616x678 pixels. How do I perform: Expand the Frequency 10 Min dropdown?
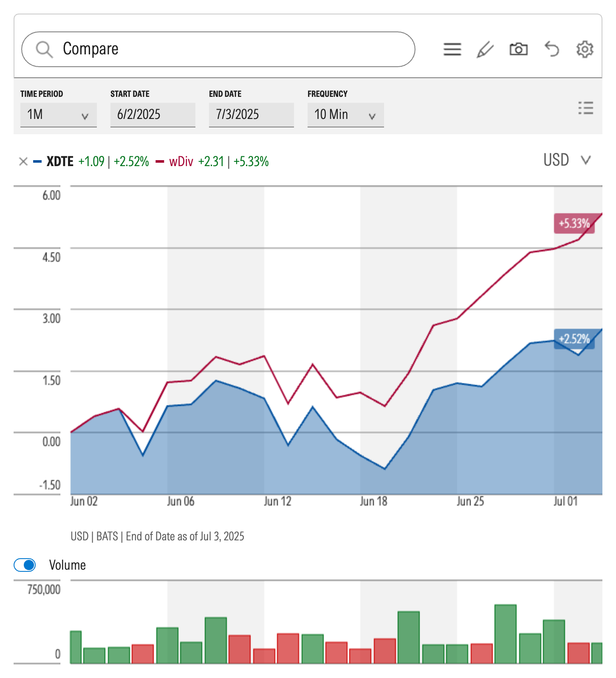point(345,115)
